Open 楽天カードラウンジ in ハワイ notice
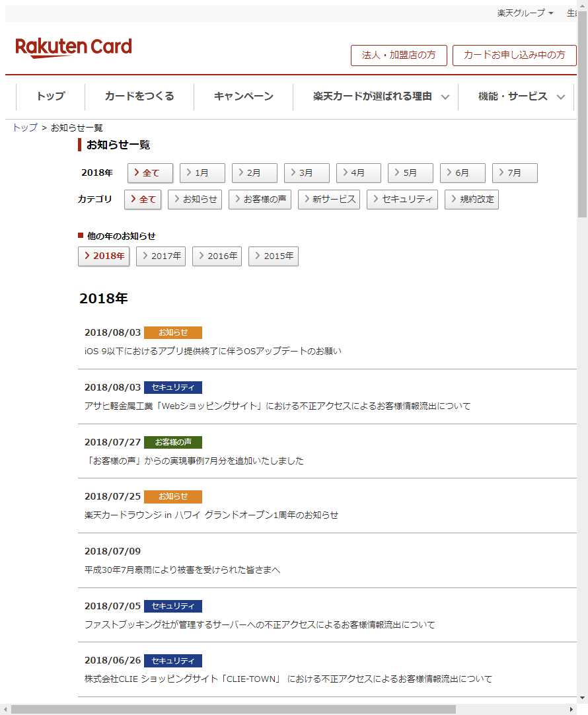This screenshot has height=715, width=588. point(211,515)
